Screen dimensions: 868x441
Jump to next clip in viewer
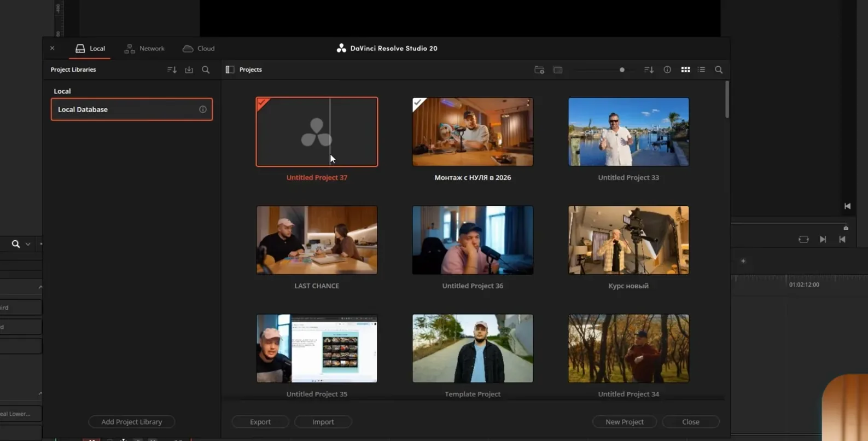click(823, 239)
